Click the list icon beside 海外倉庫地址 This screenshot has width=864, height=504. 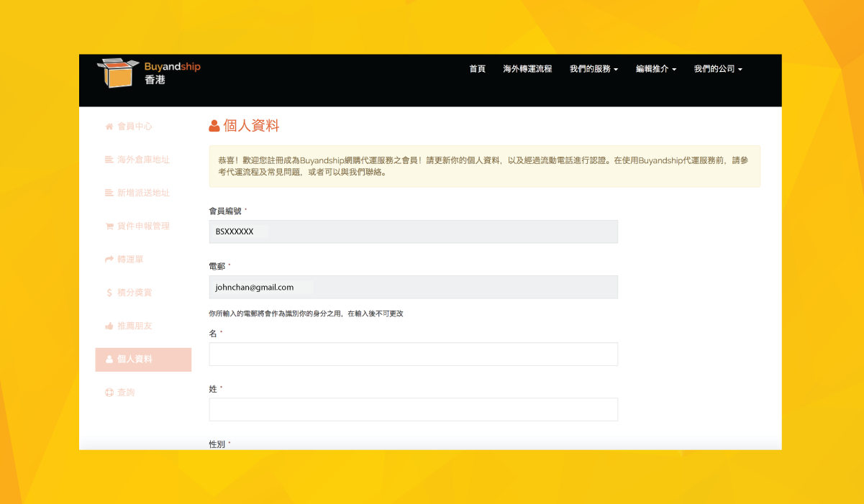[109, 160]
